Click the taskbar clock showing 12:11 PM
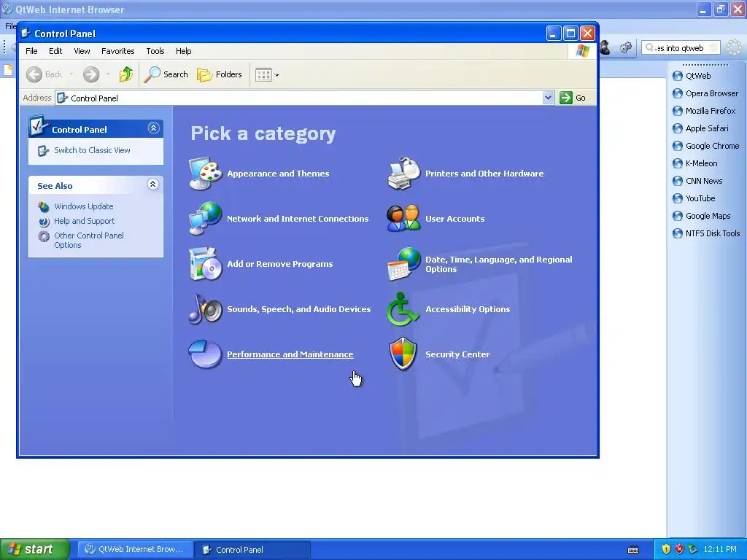Screen dimensions: 747x560 (x=720, y=549)
